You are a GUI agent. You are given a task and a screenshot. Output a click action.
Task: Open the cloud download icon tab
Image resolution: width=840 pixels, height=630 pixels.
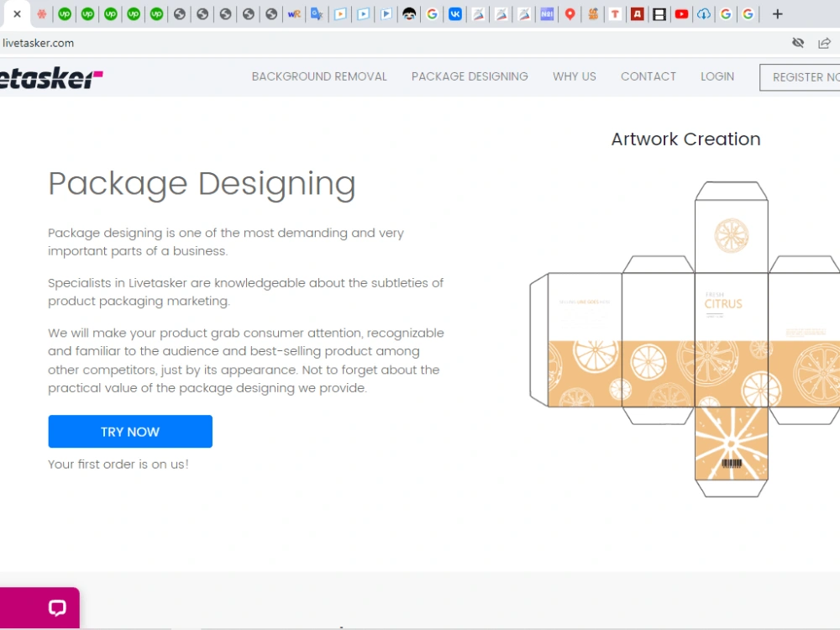click(x=704, y=14)
